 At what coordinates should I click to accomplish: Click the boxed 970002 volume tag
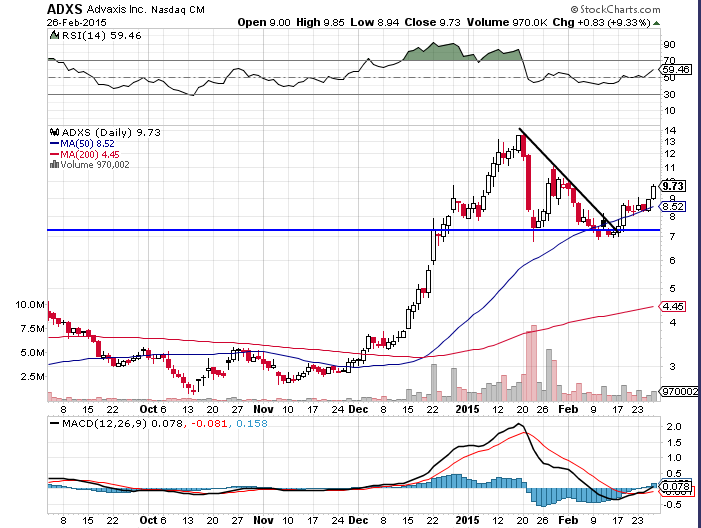(680, 392)
